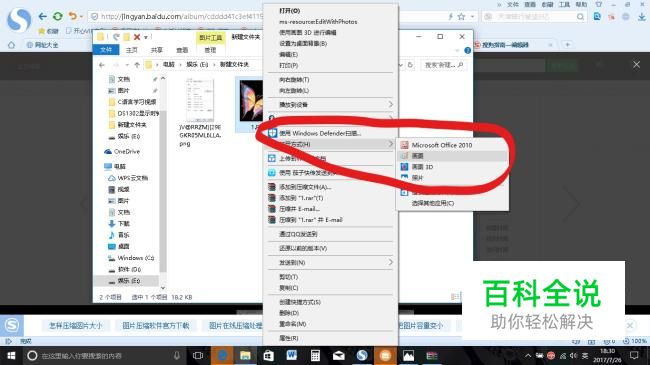The width and height of the screenshot is (650, 365).
Task: Open Word from the taskbar
Action: click(291, 355)
